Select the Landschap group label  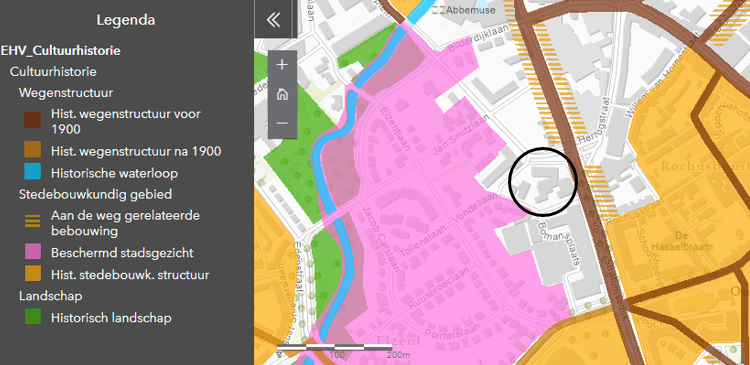click(51, 296)
